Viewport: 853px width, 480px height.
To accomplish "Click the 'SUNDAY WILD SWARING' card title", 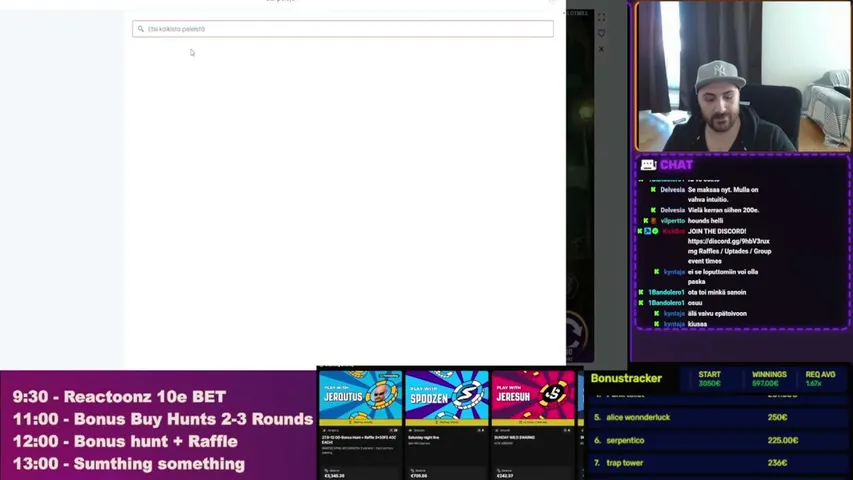I will (514, 438).
